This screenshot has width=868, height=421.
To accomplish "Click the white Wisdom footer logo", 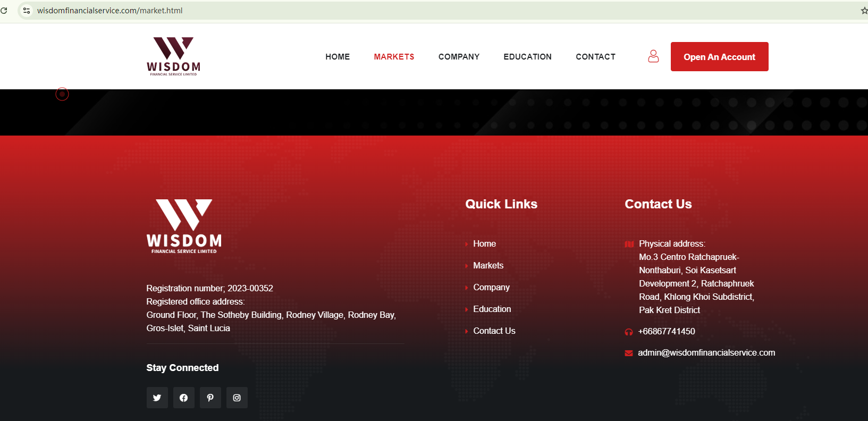I will point(184,226).
